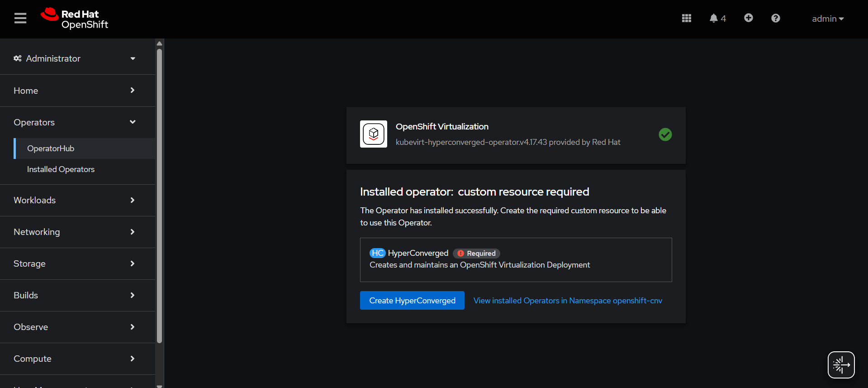Click the HC HyperConverged badge
Viewport: 868px width, 388px height.
pyautogui.click(x=377, y=253)
